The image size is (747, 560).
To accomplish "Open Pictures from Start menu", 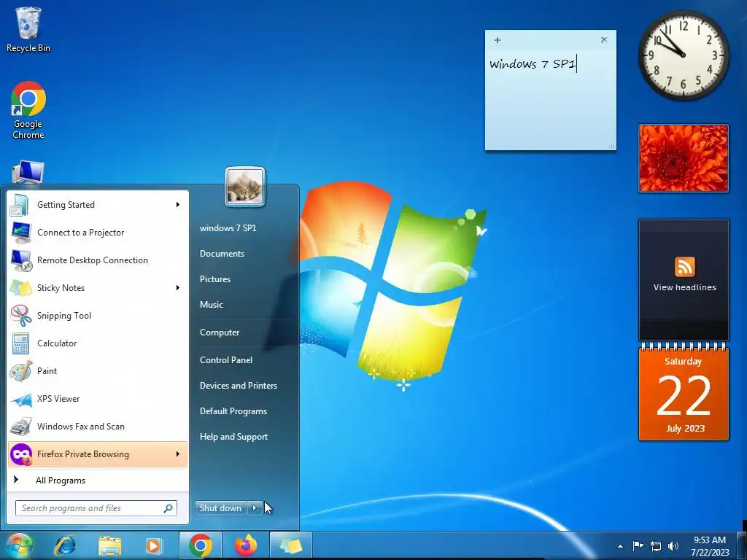I will pos(215,279).
